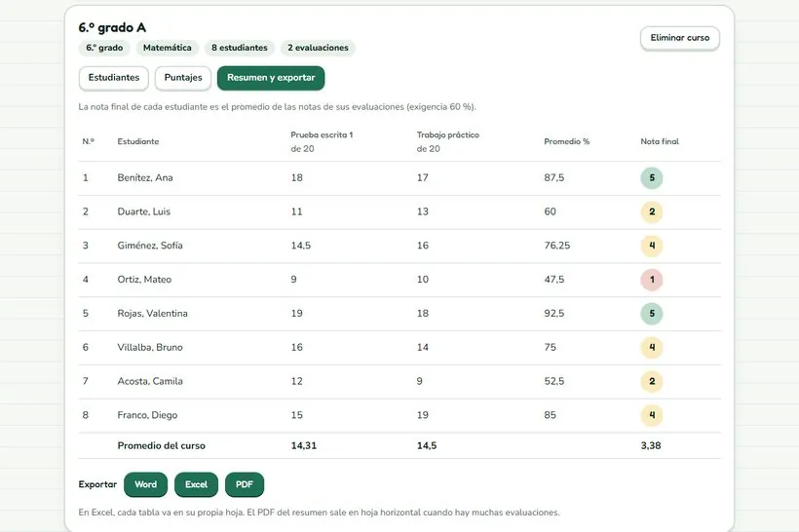This screenshot has width=799, height=532.
Task: Click Giménez, Sofía's final grade badge 4
Action: click(652, 246)
